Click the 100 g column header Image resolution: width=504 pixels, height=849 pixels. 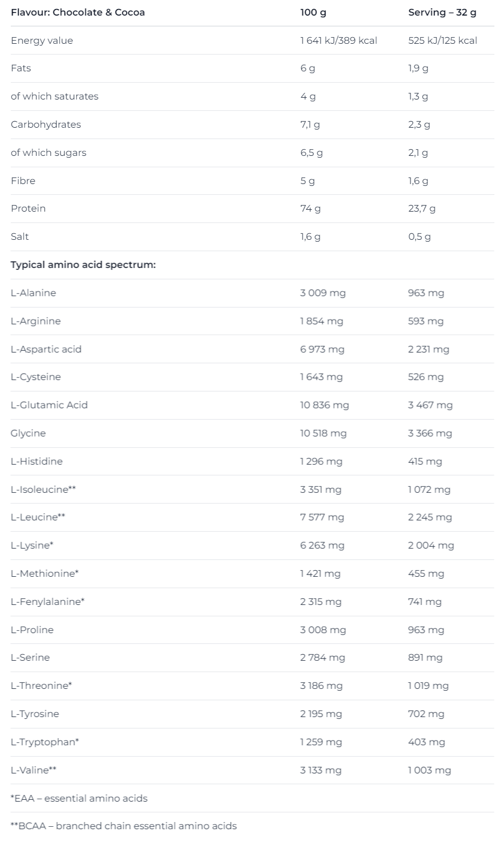click(x=313, y=12)
